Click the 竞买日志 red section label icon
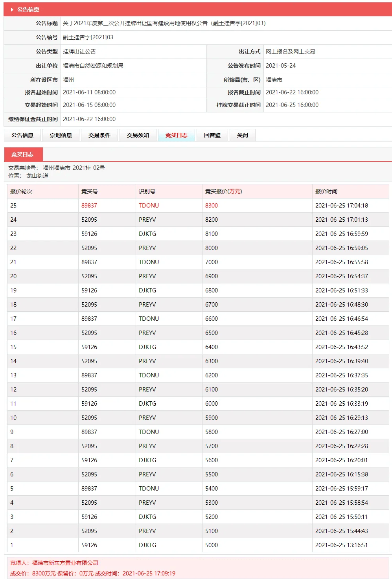Screen dimensions: 392x579 click(x=24, y=154)
